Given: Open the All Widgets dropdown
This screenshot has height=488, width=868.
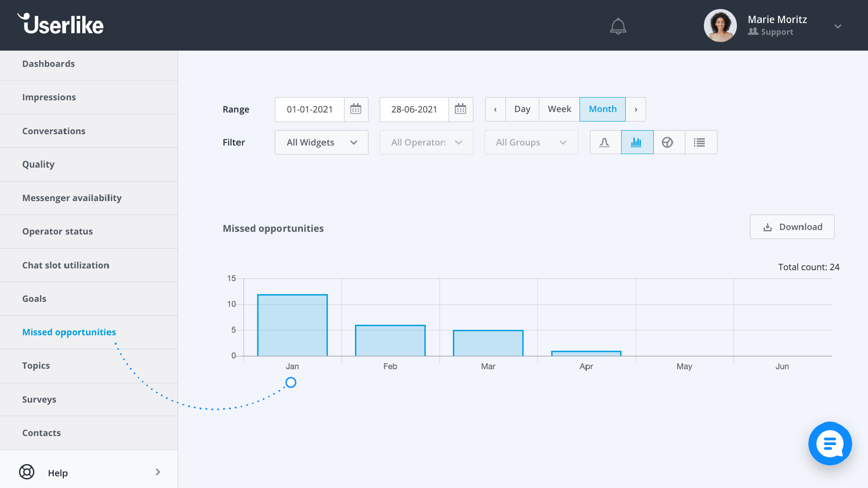Looking at the screenshot, I should tap(321, 142).
